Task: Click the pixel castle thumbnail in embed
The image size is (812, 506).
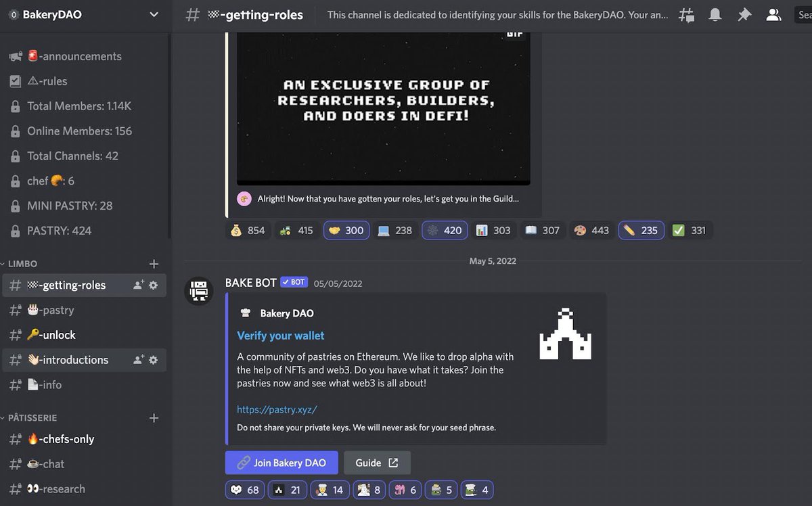Action: pyautogui.click(x=565, y=334)
